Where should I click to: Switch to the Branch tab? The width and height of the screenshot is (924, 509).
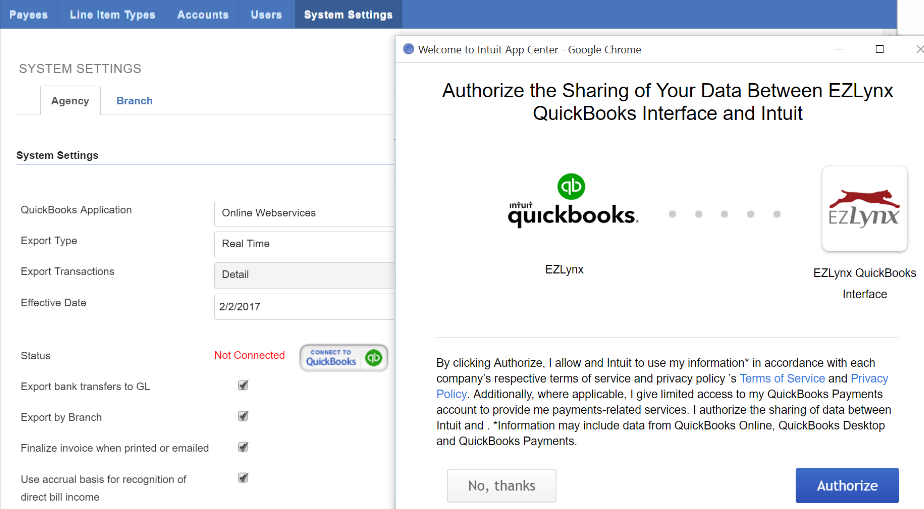tap(134, 101)
